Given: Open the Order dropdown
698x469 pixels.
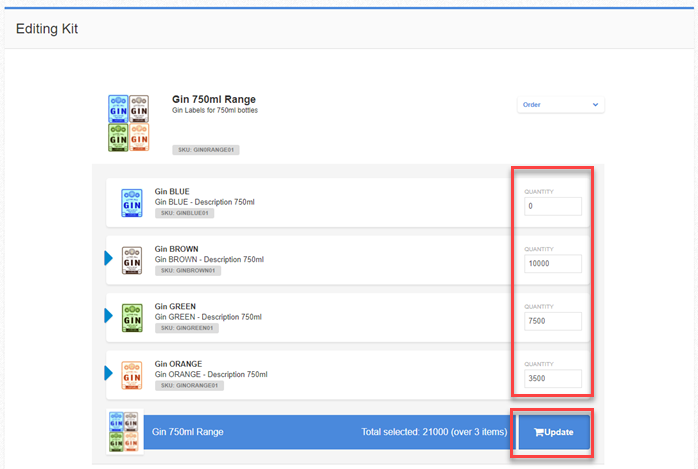Looking at the screenshot, I should click(560, 105).
